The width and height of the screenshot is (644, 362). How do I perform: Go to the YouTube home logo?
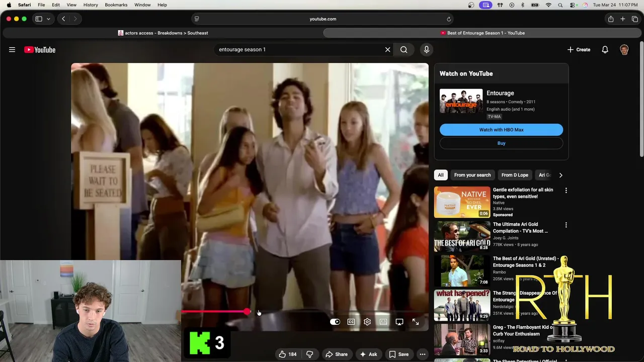[x=40, y=50]
